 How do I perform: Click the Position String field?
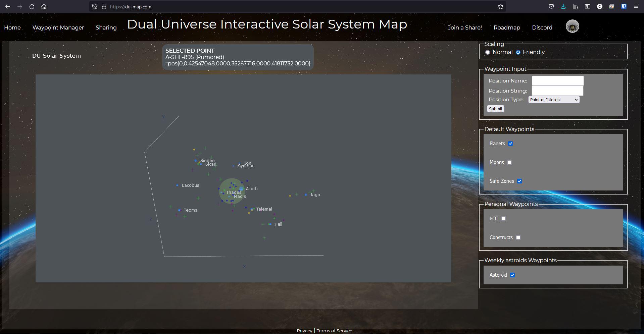pyautogui.click(x=557, y=91)
